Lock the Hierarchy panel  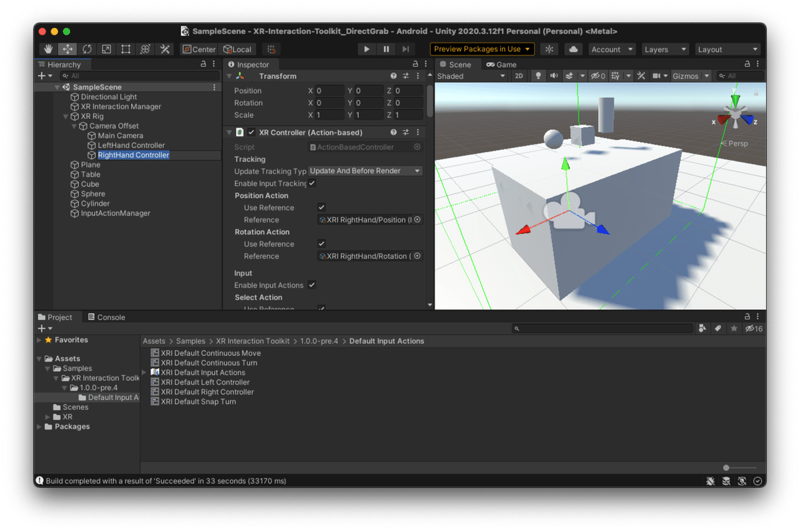coord(203,65)
